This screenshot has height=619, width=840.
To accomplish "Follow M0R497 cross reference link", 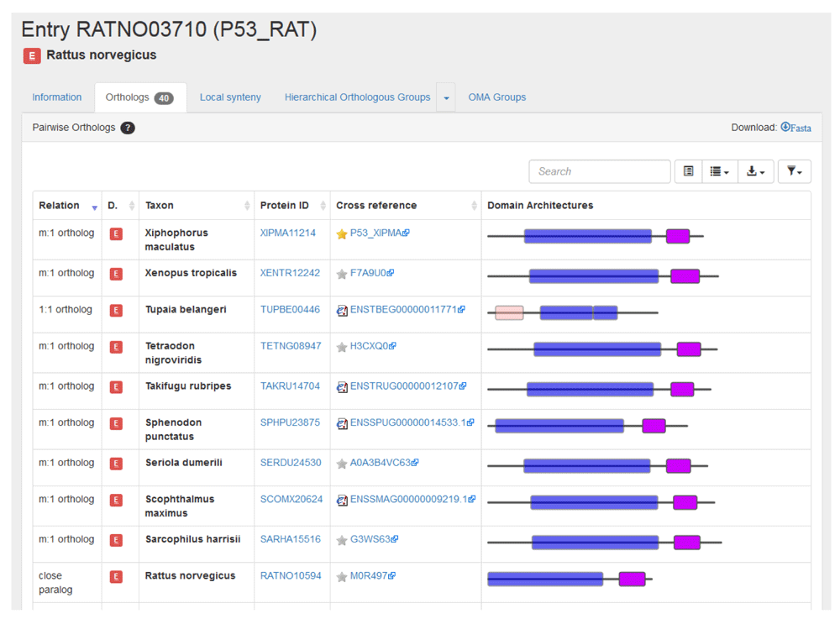I will [372, 575].
